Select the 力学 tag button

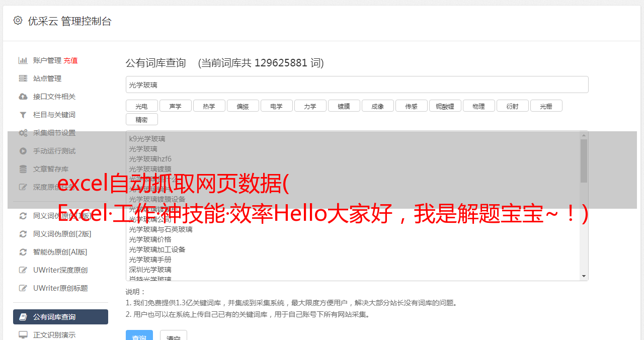coord(310,106)
